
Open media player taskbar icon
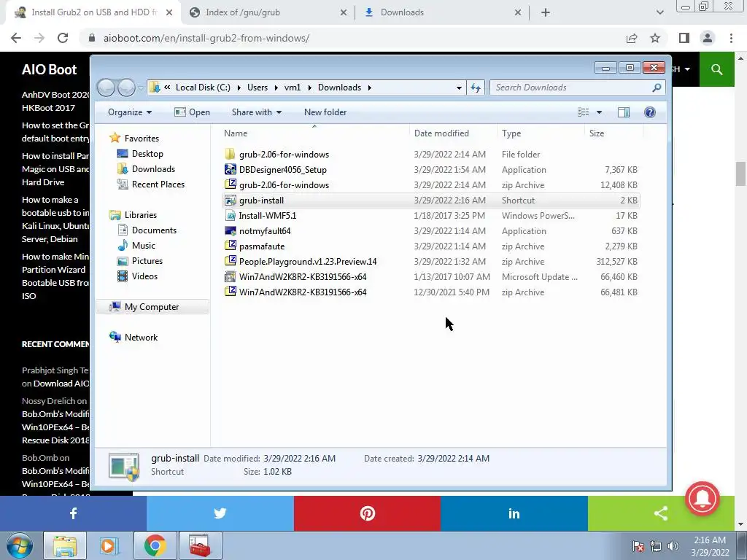[109, 545]
